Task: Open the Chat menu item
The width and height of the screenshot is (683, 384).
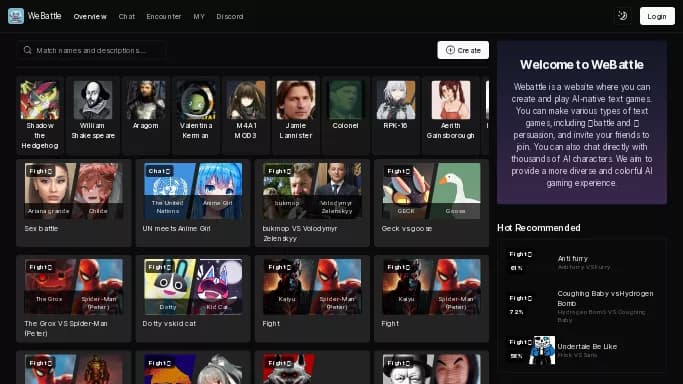Action: coord(127,17)
